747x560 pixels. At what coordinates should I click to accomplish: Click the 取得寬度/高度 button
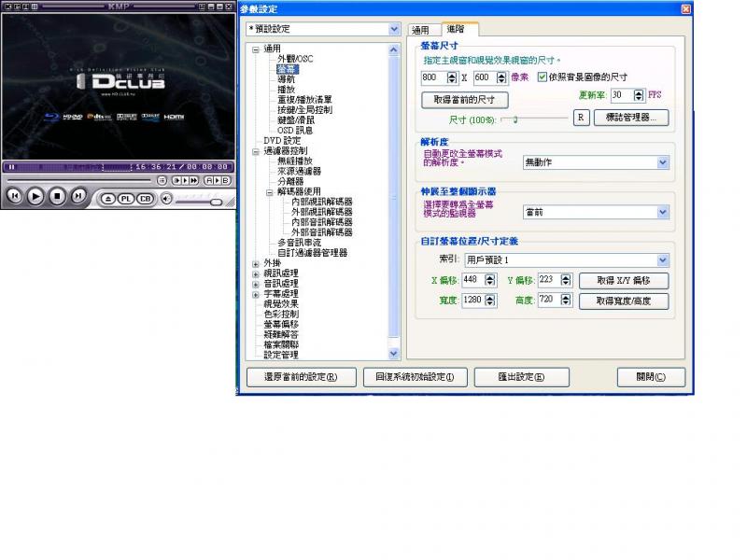click(624, 301)
